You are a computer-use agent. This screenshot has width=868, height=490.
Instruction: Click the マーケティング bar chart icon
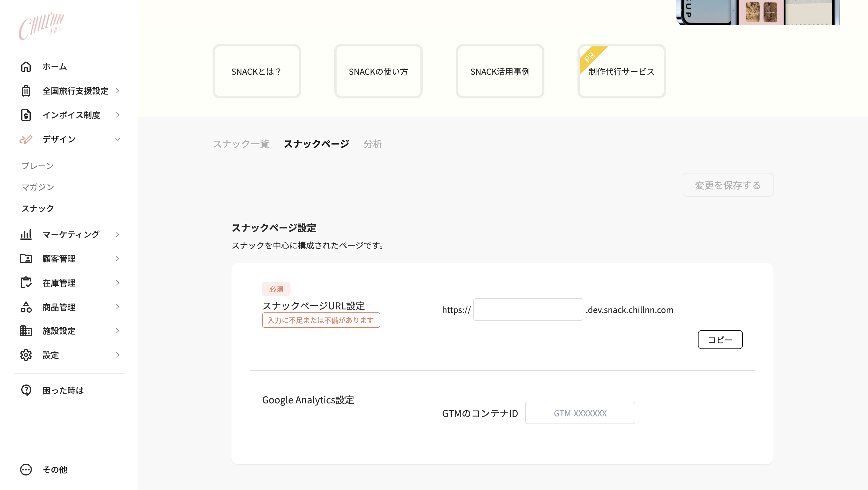pyautogui.click(x=26, y=234)
